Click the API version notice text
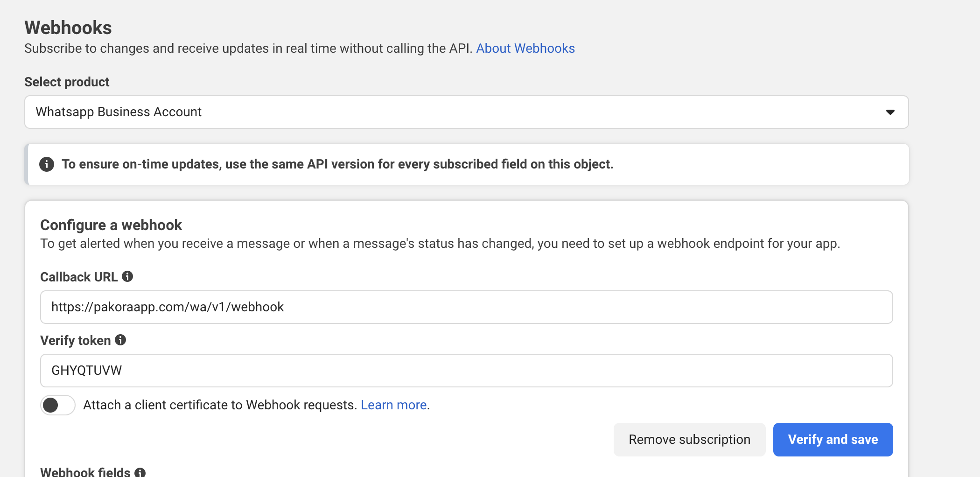The width and height of the screenshot is (980, 477). (x=337, y=164)
